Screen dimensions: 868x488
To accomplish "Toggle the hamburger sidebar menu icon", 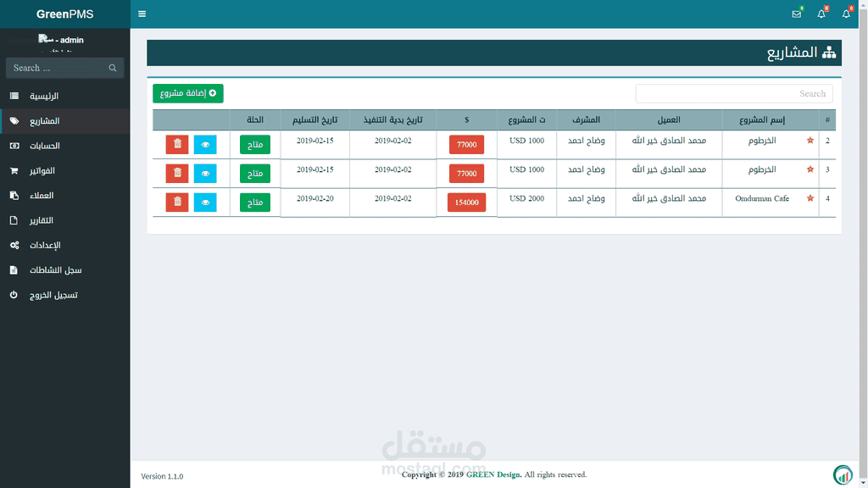I will point(142,14).
